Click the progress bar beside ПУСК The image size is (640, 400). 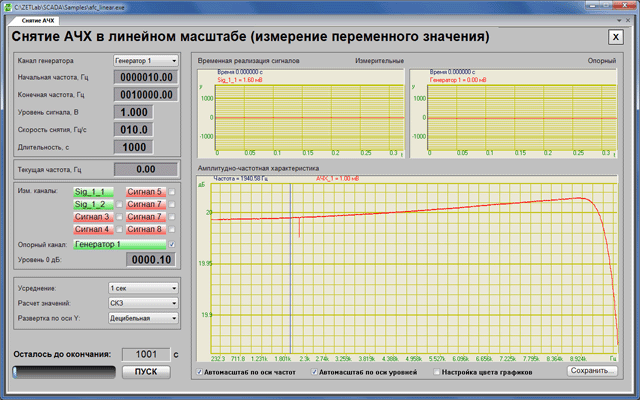pos(64,372)
